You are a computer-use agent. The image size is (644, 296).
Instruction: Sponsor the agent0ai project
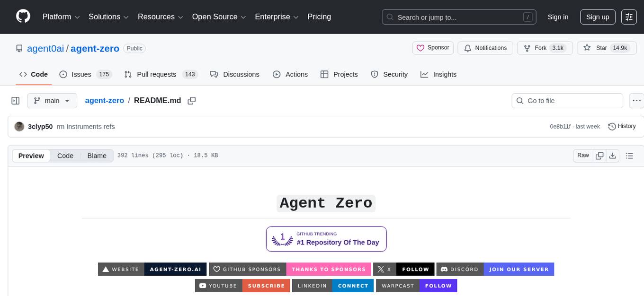[x=432, y=48]
